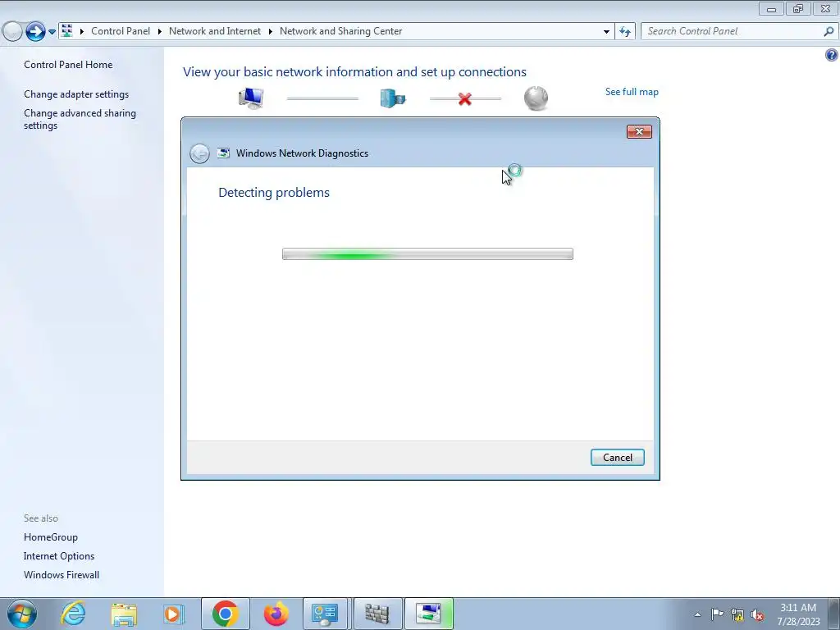Switch to Control Panel taskbar item

tap(326, 614)
